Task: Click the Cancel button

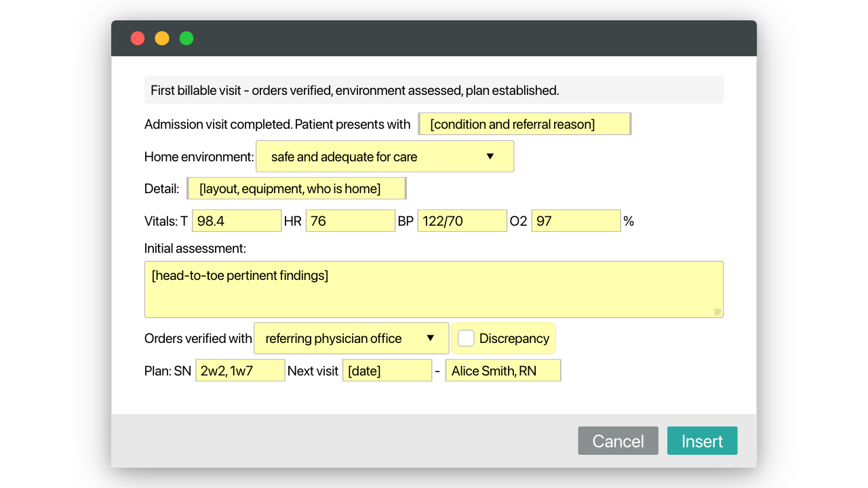Action: click(x=618, y=441)
